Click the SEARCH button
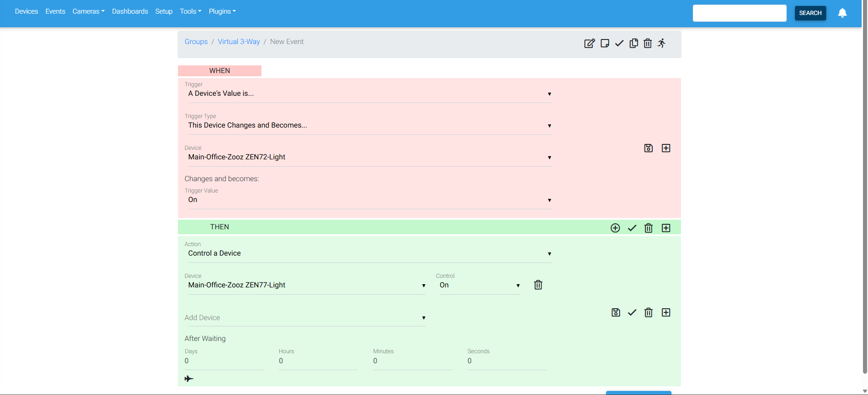The height and width of the screenshot is (395, 868). click(810, 13)
